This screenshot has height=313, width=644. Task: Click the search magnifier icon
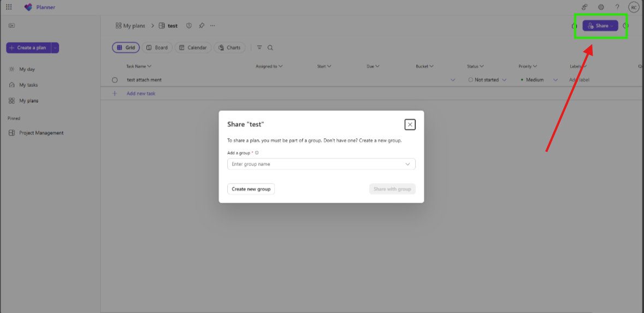pyautogui.click(x=270, y=48)
